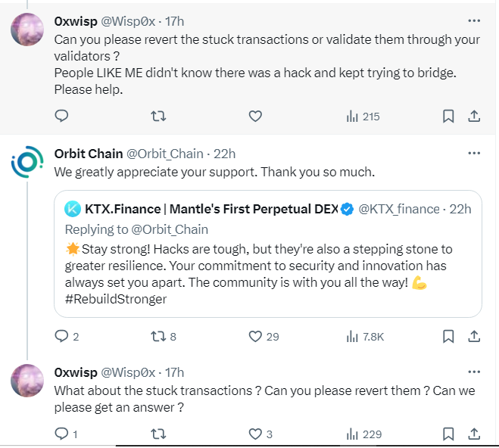Retweet the Orbit Chain tweet

click(158, 336)
